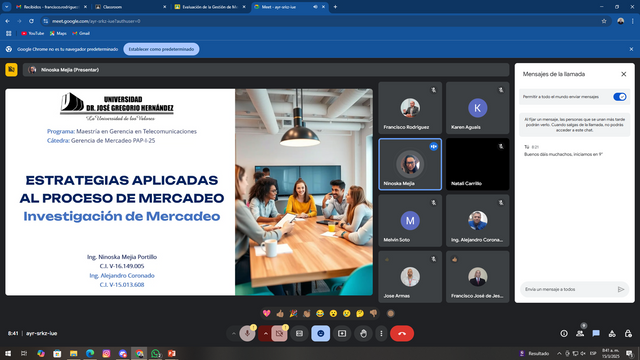
Task: Open PowerPoint from the taskbar
Action: click(x=172, y=353)
